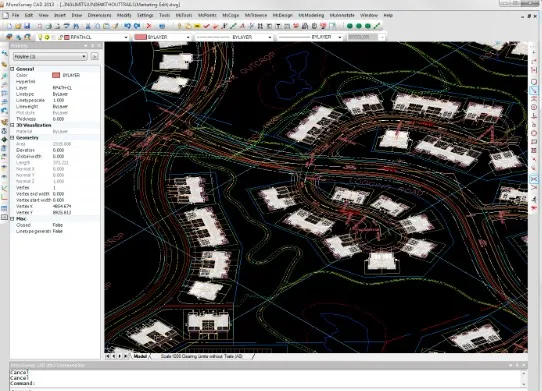The image size is (542, 391).
Task: Open file with the folder icon
Action: tap(18, 26)
